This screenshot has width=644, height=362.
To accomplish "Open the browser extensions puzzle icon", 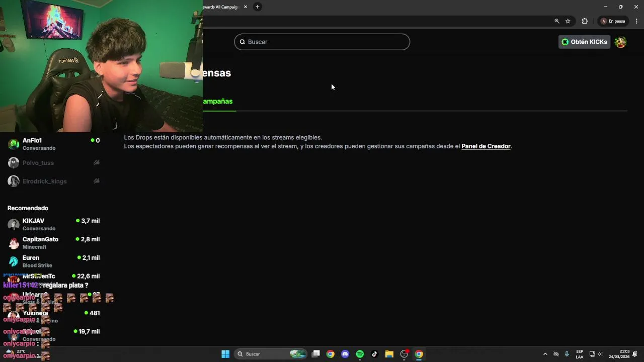I will [x=585, y=21].
